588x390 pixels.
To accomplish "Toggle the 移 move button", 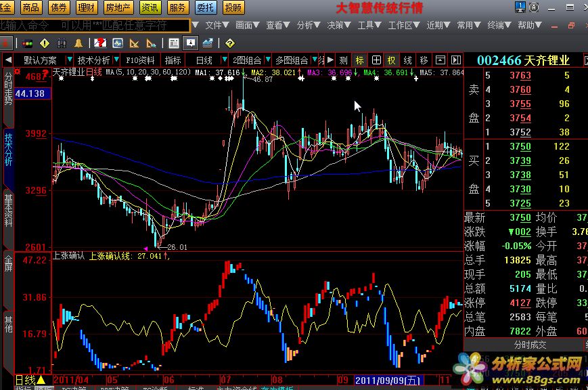I will 424,60.
